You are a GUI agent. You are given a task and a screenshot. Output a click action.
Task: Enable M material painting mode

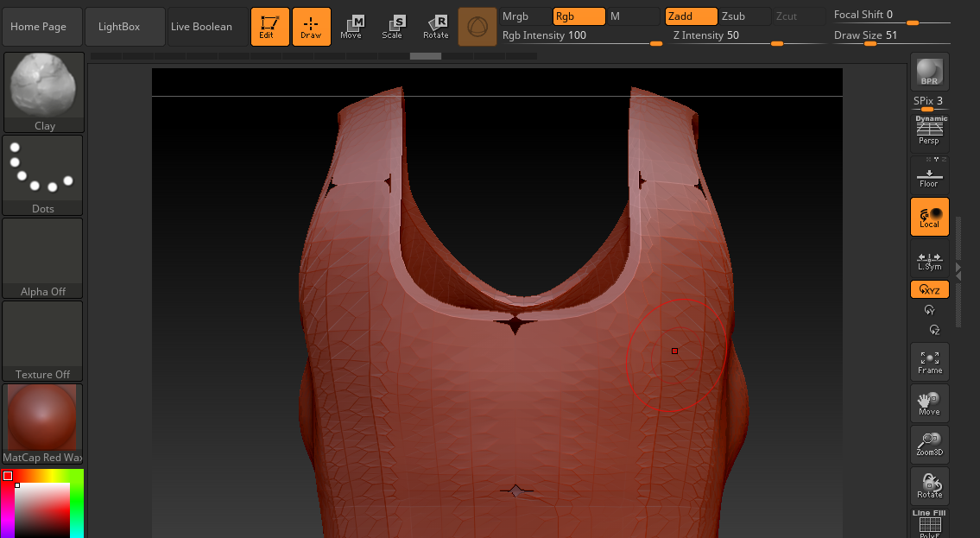click(x=633, y=16)
